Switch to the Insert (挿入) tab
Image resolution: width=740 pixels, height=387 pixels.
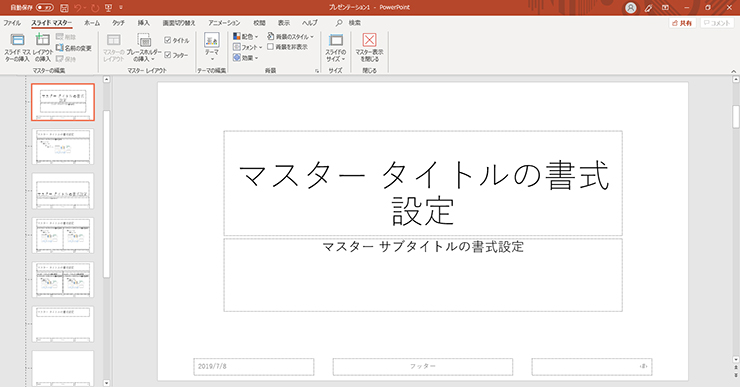(143, 23)
